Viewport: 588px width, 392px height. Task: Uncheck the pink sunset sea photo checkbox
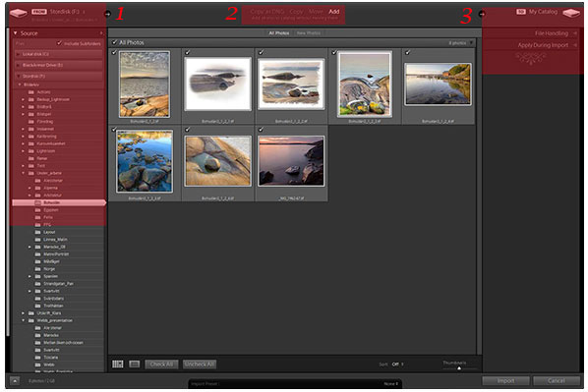[x=261, y=130]
